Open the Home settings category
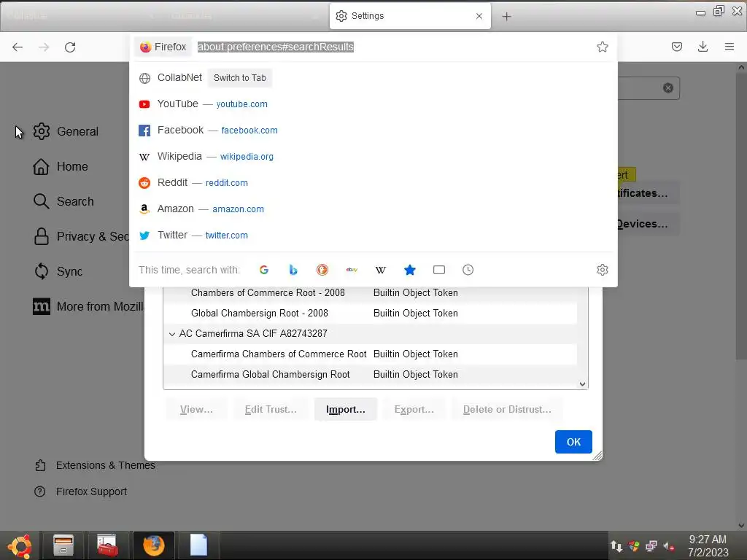This screenshot has height=560, width=747. 61,167
